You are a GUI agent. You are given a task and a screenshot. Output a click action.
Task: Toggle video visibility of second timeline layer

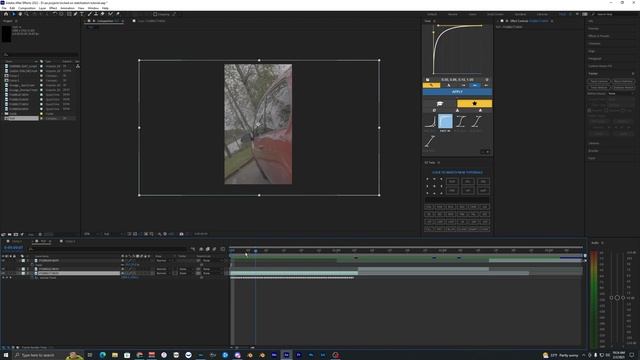[3, 269]
